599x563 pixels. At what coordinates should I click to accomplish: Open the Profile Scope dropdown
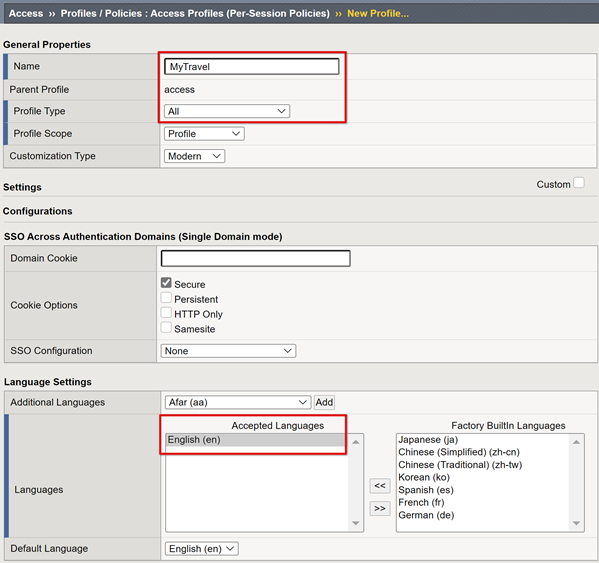point(204,134)
